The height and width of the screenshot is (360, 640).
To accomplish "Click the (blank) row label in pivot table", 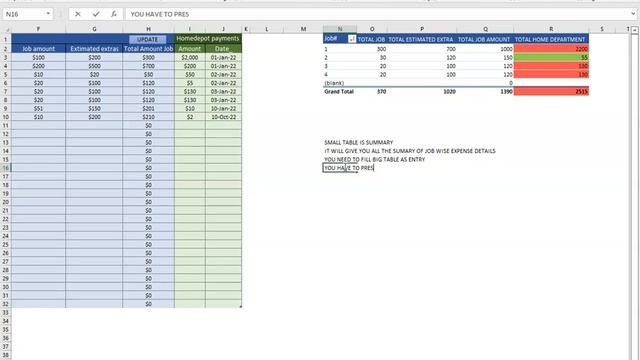I will 334,83.
